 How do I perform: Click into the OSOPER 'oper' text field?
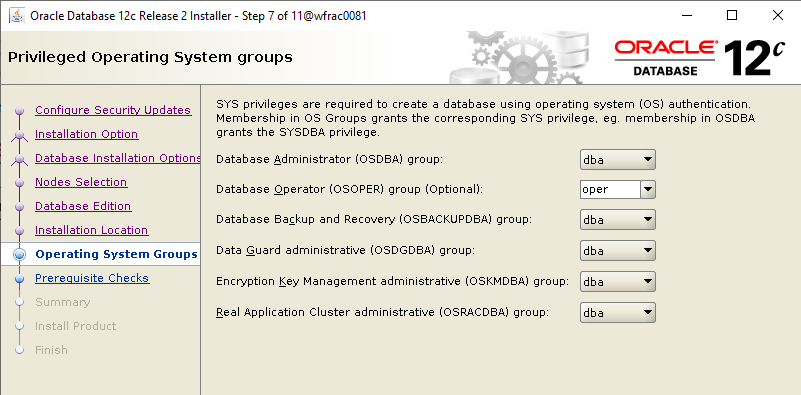tap(610, 190)
